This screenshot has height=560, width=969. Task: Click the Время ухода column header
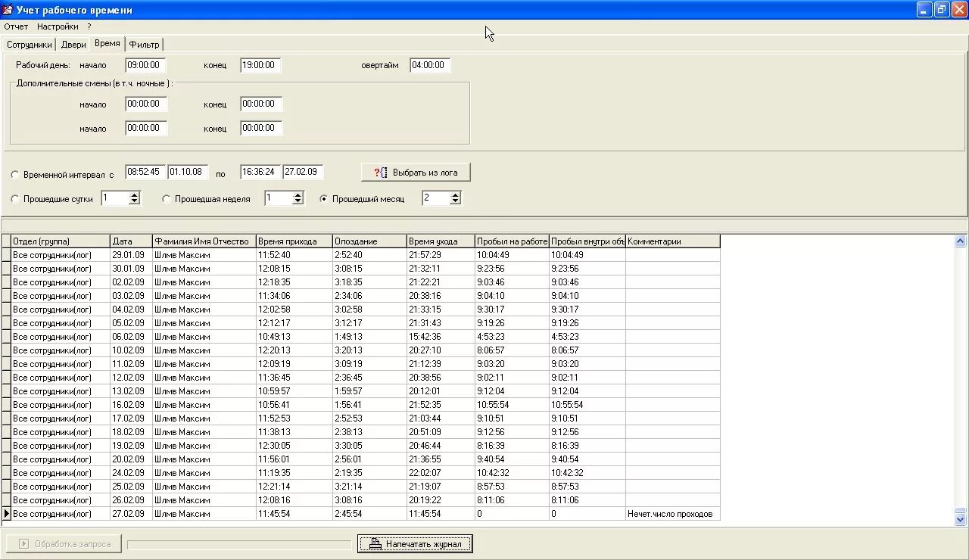coord(441,241)
